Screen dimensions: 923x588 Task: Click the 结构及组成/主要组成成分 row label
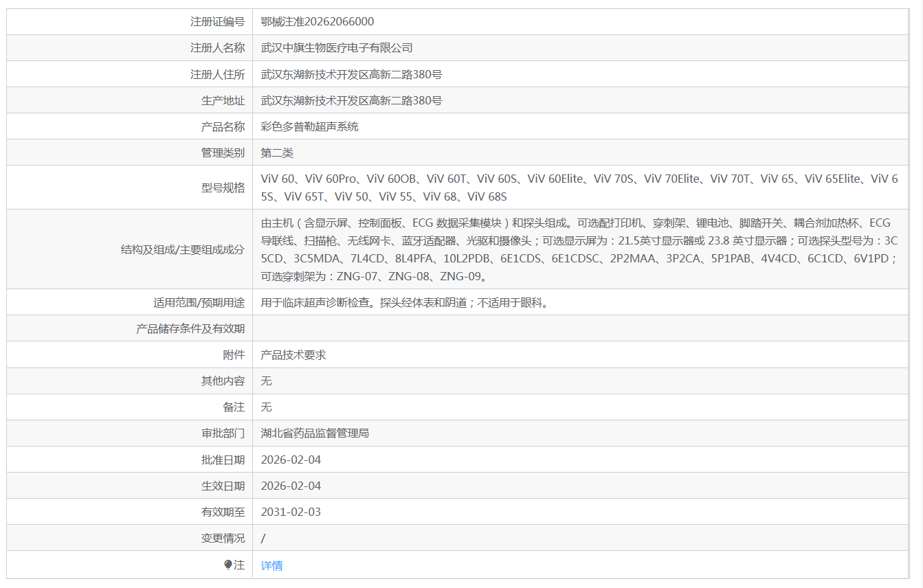point(182,249)
